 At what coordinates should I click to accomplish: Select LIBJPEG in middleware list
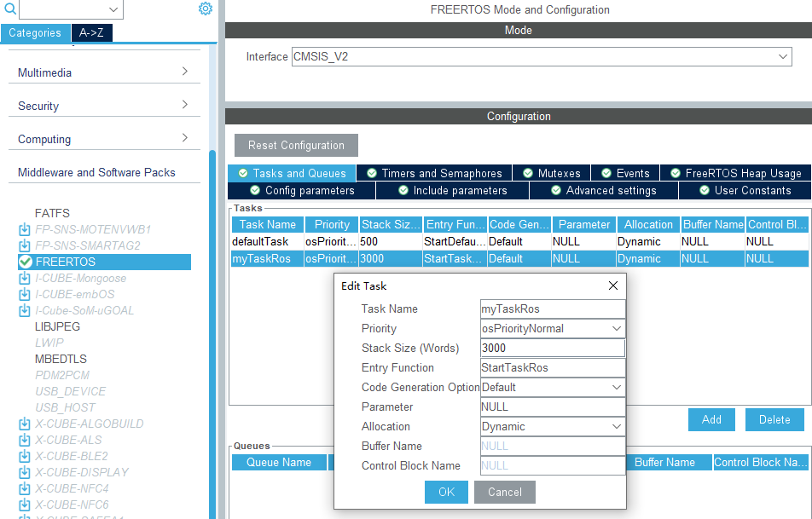click(57, 326)
